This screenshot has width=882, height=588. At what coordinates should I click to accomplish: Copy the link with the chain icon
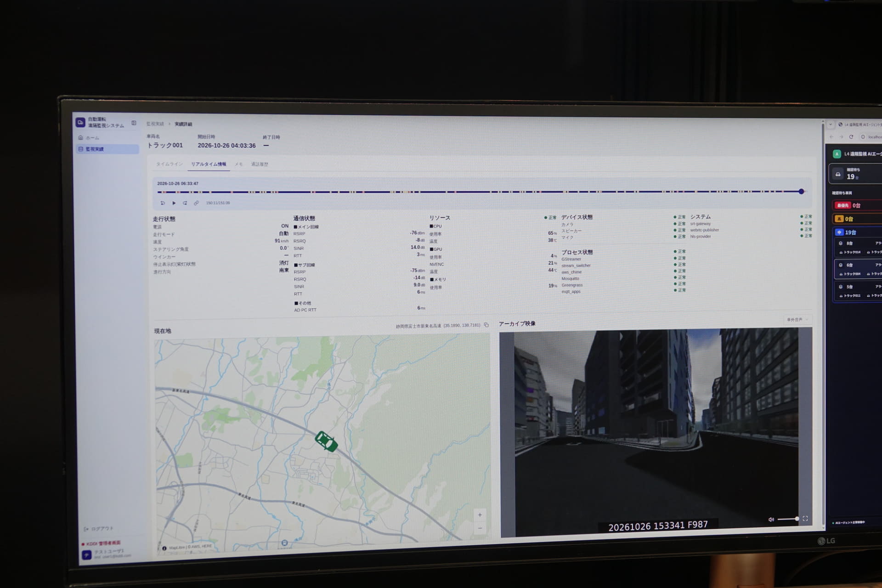click(x=196, y=203)
